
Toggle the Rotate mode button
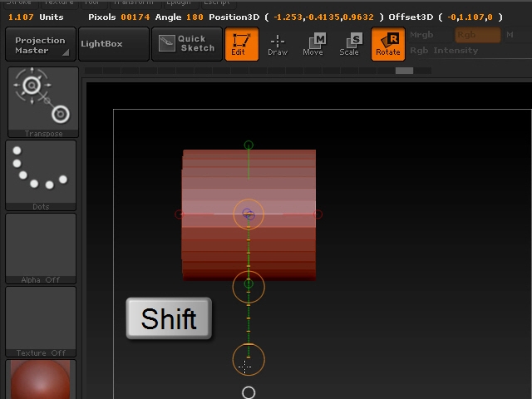tap(388, 44)
